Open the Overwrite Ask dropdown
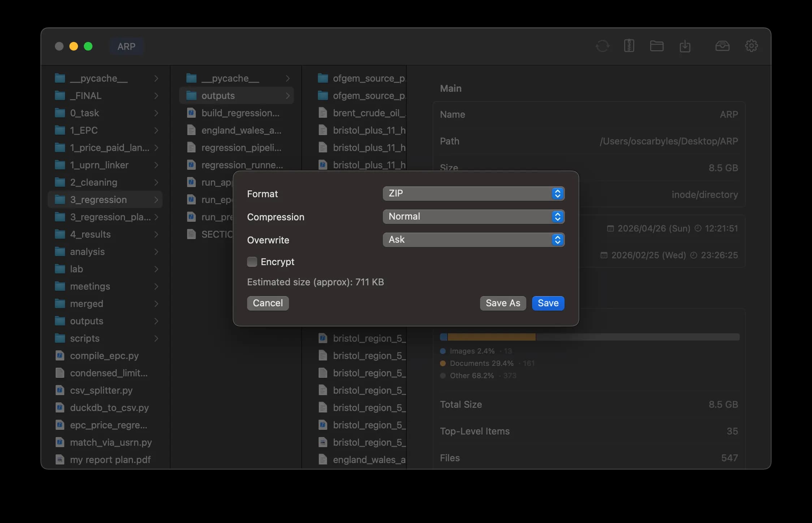 (474, 240)
